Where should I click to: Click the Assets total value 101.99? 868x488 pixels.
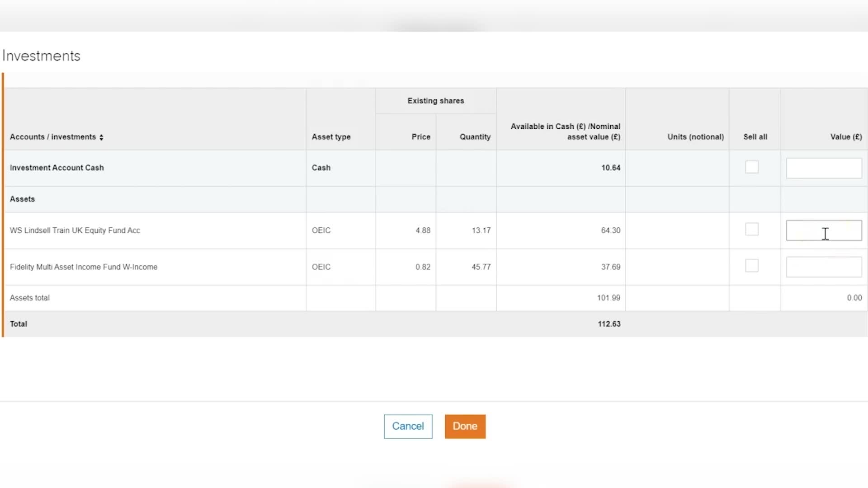point(608,298)
